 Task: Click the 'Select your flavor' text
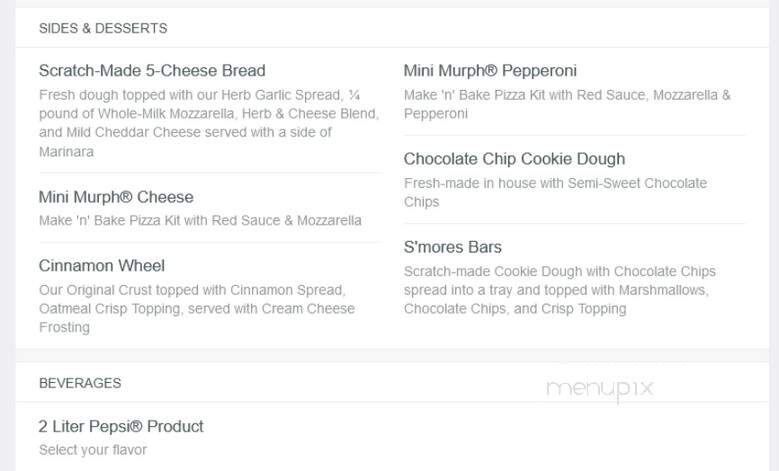point(93,450)
